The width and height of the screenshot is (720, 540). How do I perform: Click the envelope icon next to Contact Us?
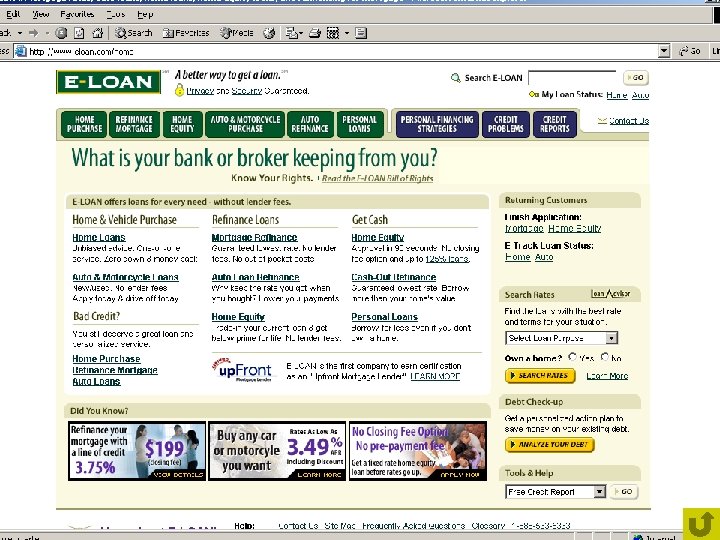point(602,121)
